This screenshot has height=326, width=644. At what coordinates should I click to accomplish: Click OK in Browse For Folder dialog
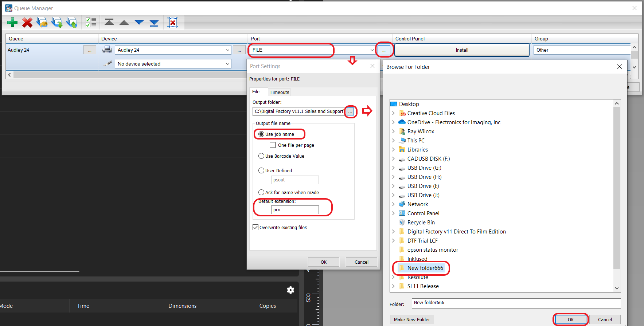571,319
